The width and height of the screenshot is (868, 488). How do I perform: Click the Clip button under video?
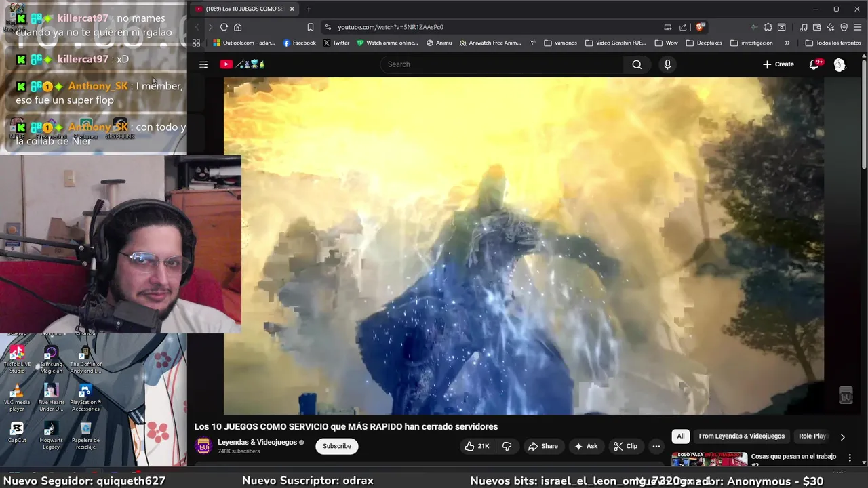(625, 446)
